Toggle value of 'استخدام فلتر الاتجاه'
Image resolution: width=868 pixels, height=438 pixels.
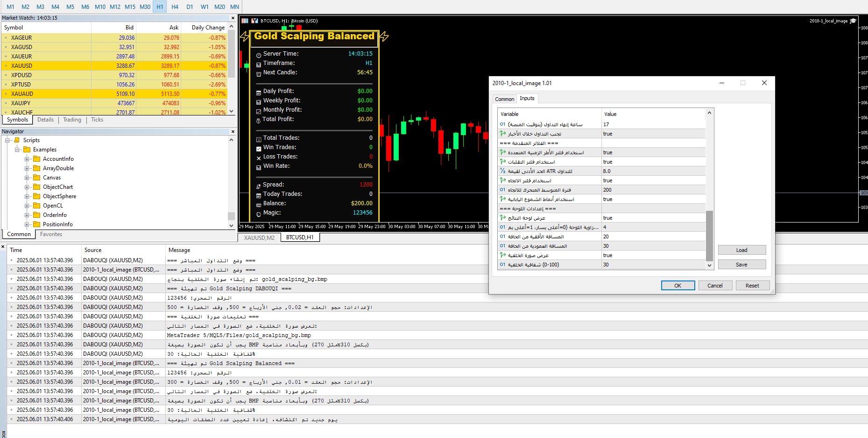pos(653,180)
